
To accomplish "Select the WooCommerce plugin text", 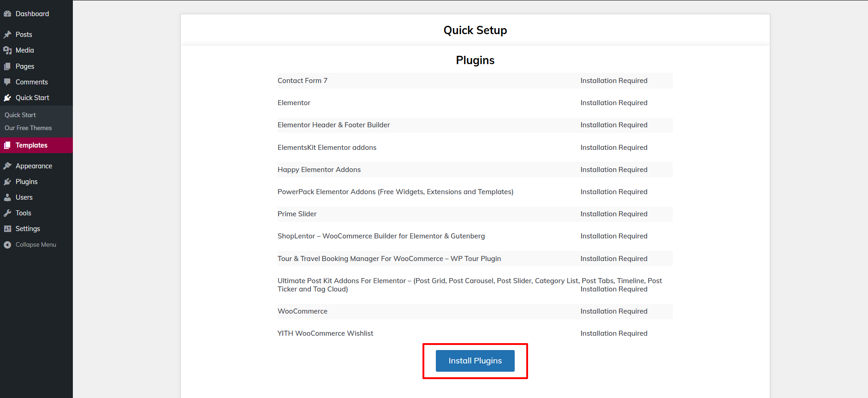I will click(x=303, y=311).
